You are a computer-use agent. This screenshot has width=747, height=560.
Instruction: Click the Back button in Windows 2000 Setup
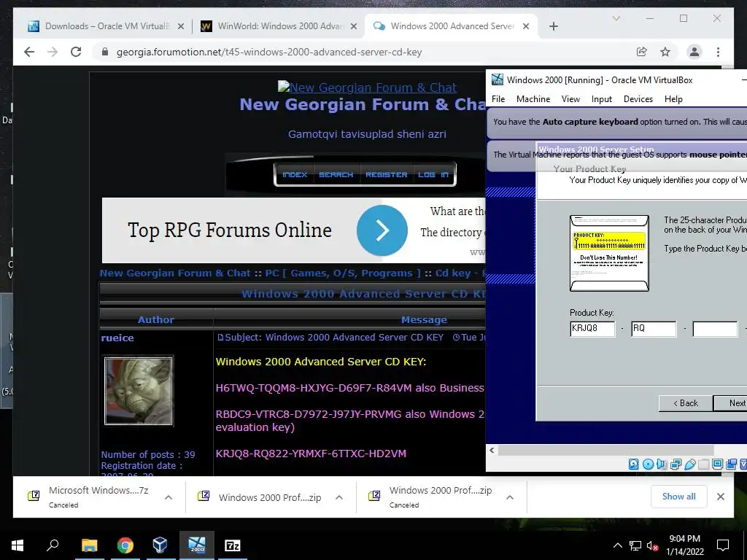686,403
